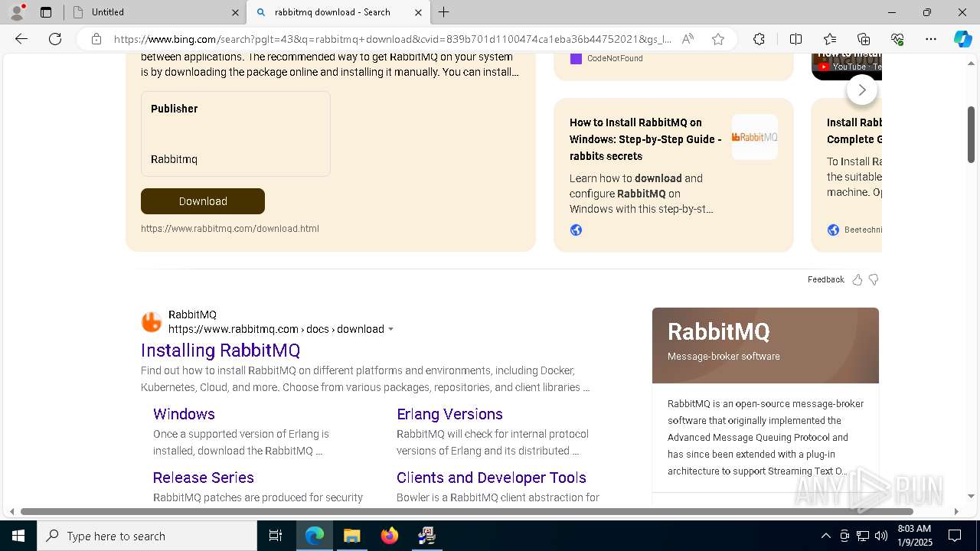Expand the rabbitmq.com URL dropdown arrow

pyautogui.click(x=390, y=329)
